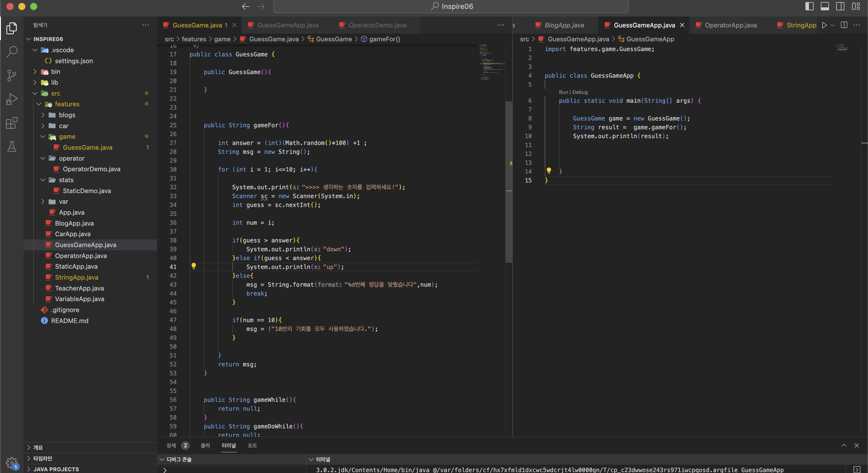Maximize the panel with the up chevron
This screenshot has width=868, height=473.
click(843, 445)
